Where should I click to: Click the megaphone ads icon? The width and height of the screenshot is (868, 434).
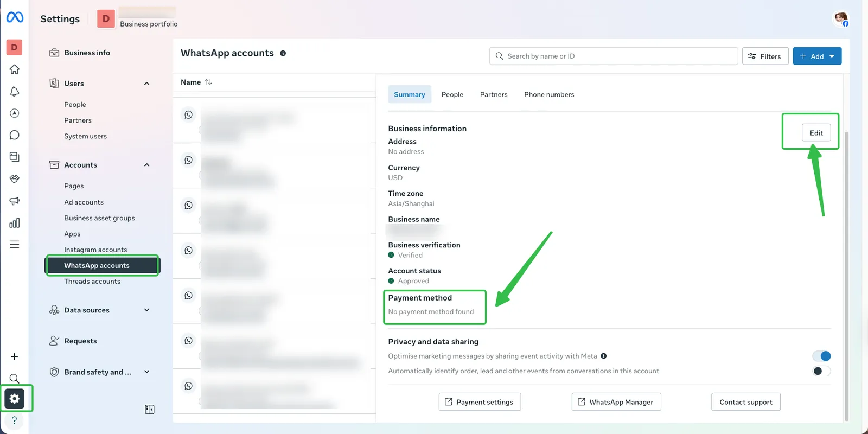pos(15,201)
